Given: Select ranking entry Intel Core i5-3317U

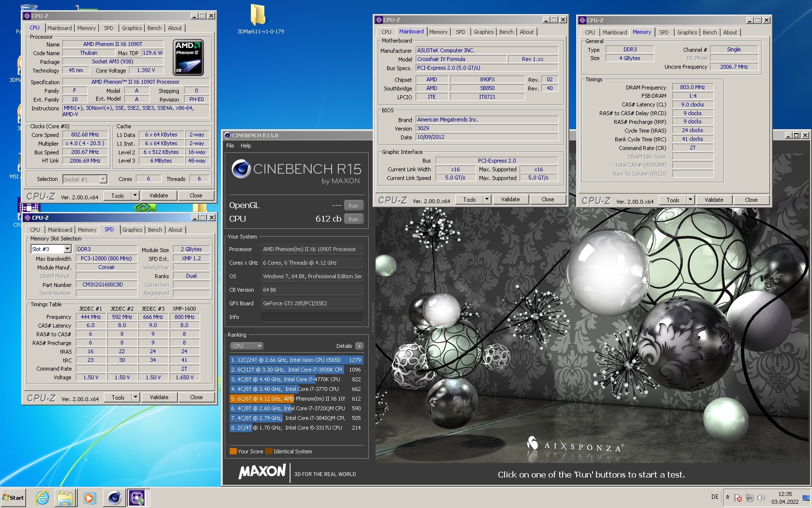Looking at the screenshot, I should tap(296, 428).
